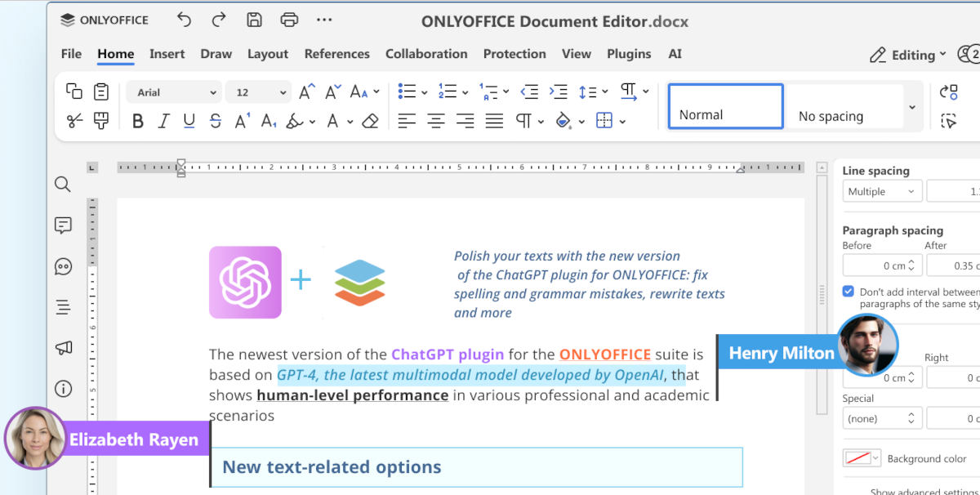The width and height of the screenshot is (980, 495).
Task: Open the Find and Search panel
Action: (x=62, y=185)
